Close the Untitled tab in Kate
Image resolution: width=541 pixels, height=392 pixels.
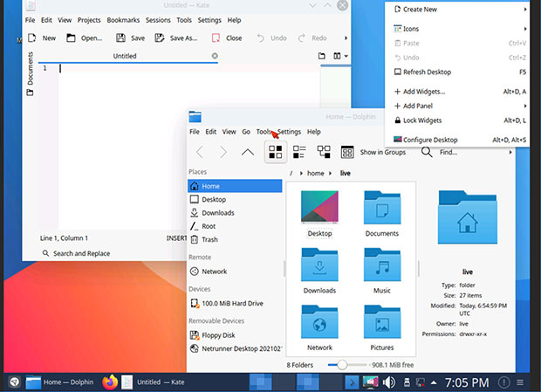point(215,56)
